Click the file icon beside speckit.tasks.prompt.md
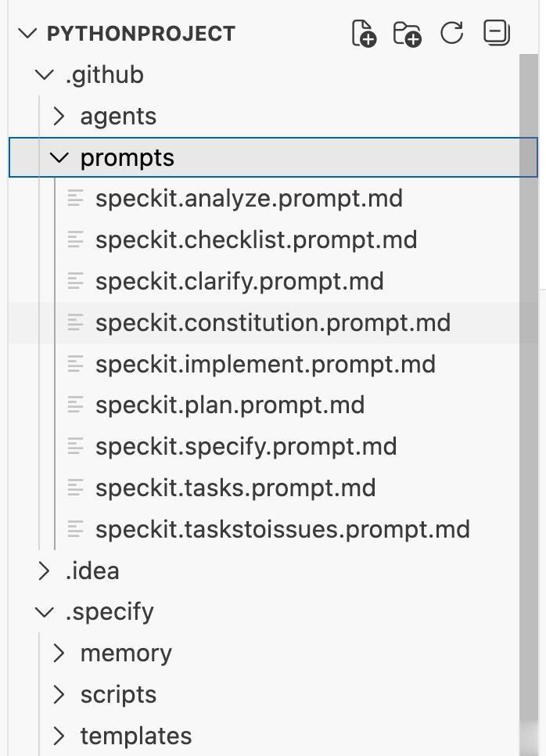 [76, 488]
